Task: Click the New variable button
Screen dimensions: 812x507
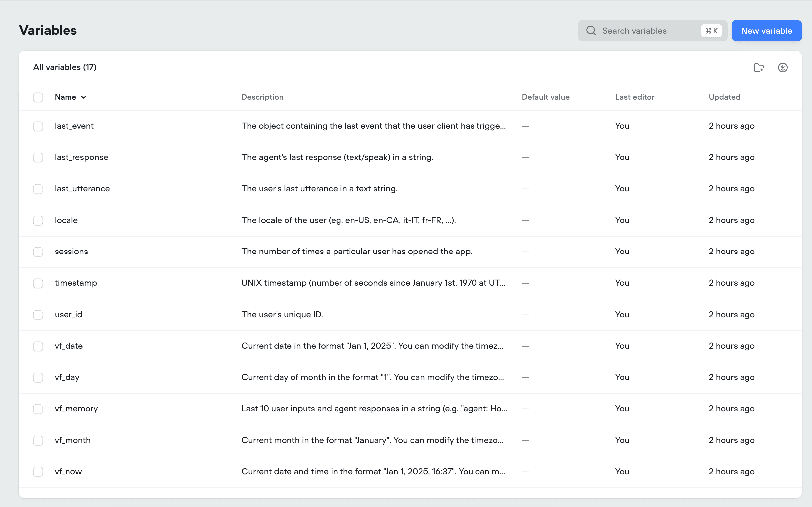Action: pos(766,31)
